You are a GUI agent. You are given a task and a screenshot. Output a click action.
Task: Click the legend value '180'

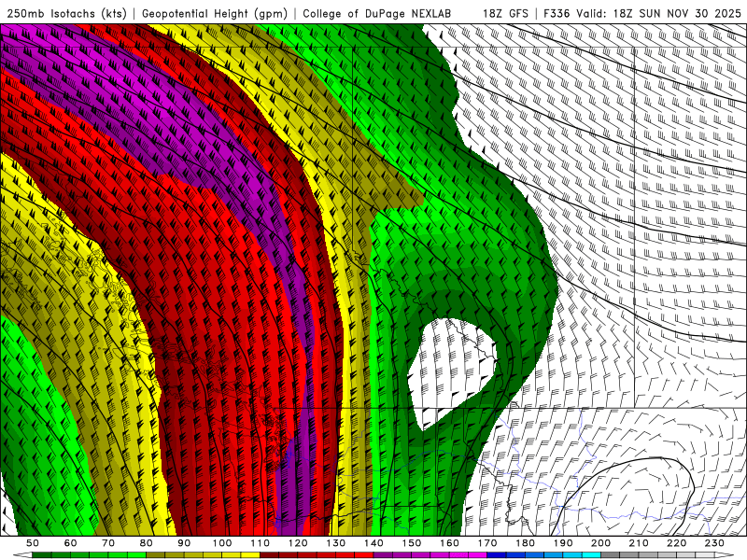525,543
